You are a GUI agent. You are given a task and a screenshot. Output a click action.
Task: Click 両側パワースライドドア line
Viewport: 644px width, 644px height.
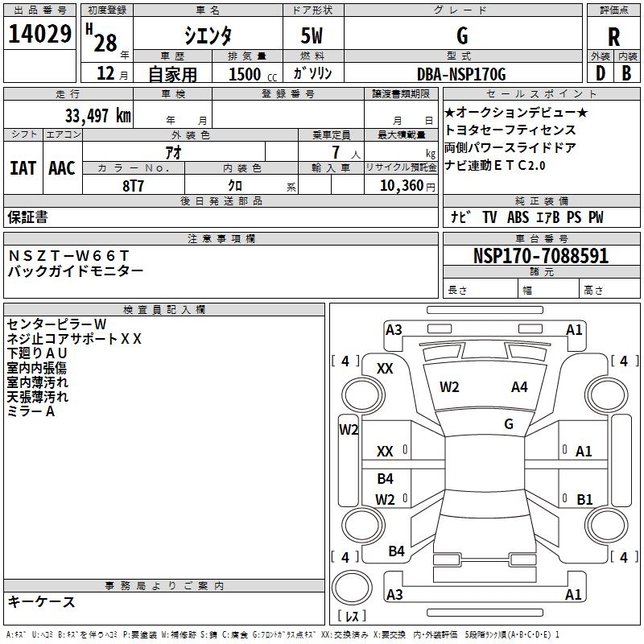click(x=510, y=147)
